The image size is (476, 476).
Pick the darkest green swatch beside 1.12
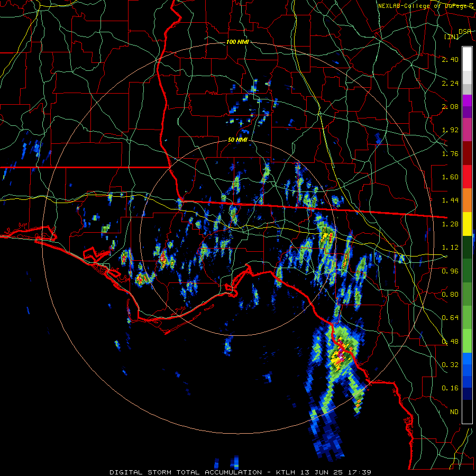coord(467,248)
